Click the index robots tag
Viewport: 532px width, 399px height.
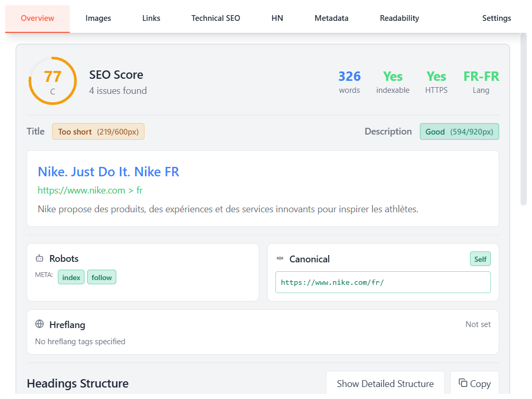tap(71, 277)
